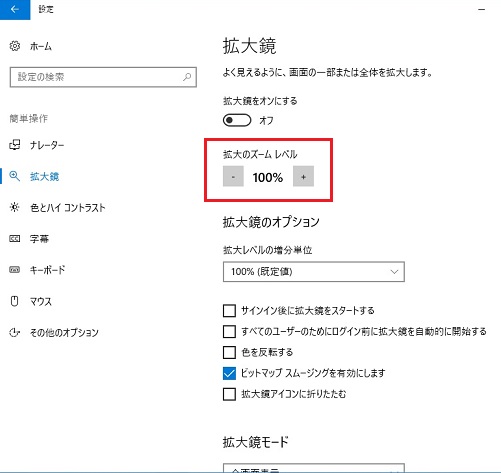The image size is (501, 473).
Task: Select ナレーター in sidebar
Action: point(47,145)
